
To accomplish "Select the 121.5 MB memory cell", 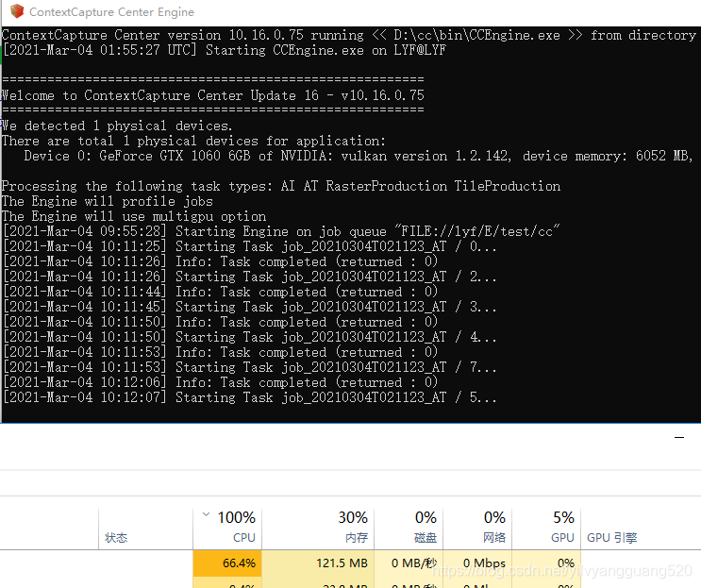I will coord(318,563).
